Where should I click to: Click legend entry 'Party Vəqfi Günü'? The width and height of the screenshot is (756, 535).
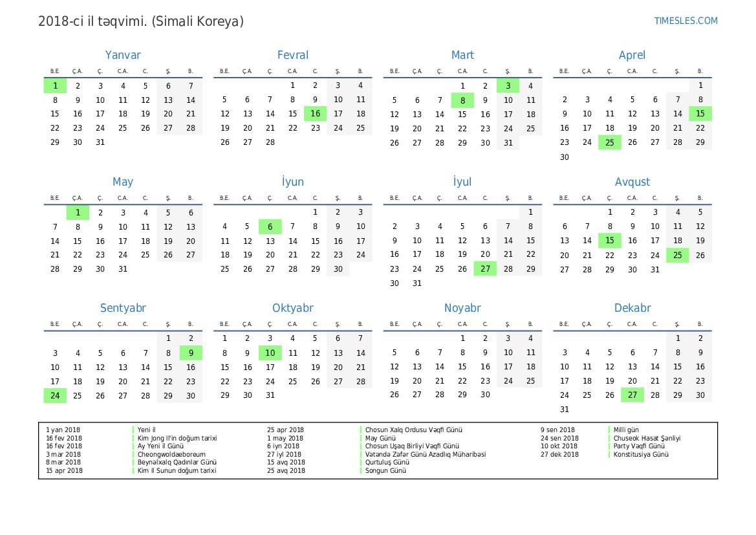click(x=639, y=446)
